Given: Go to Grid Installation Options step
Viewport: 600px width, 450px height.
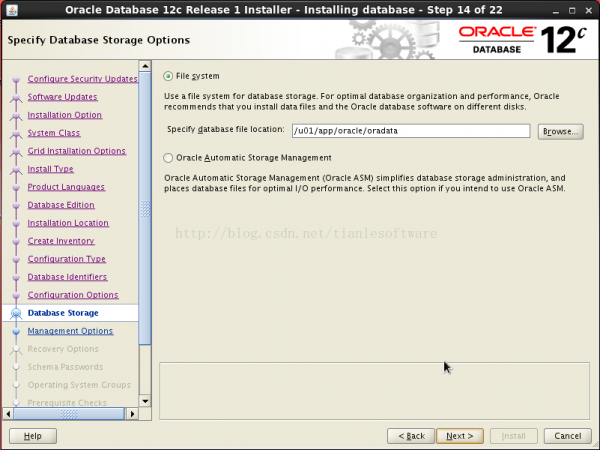Looking at the screenshot, I should [77, 151].
